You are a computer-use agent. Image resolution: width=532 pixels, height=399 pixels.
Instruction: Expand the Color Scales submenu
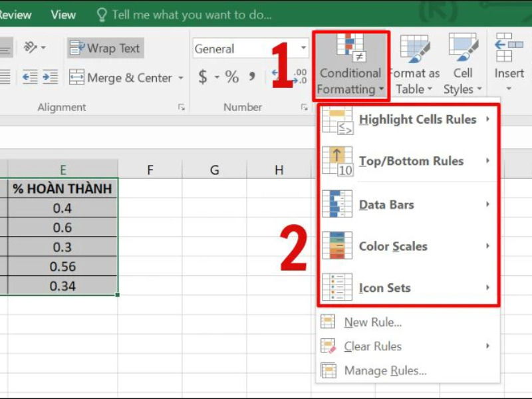click(x=487, y=245)
